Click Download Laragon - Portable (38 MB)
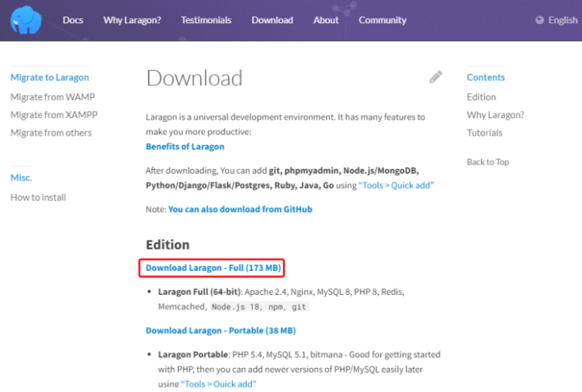This screenshot has height=392, width=582. coord(220,330)
